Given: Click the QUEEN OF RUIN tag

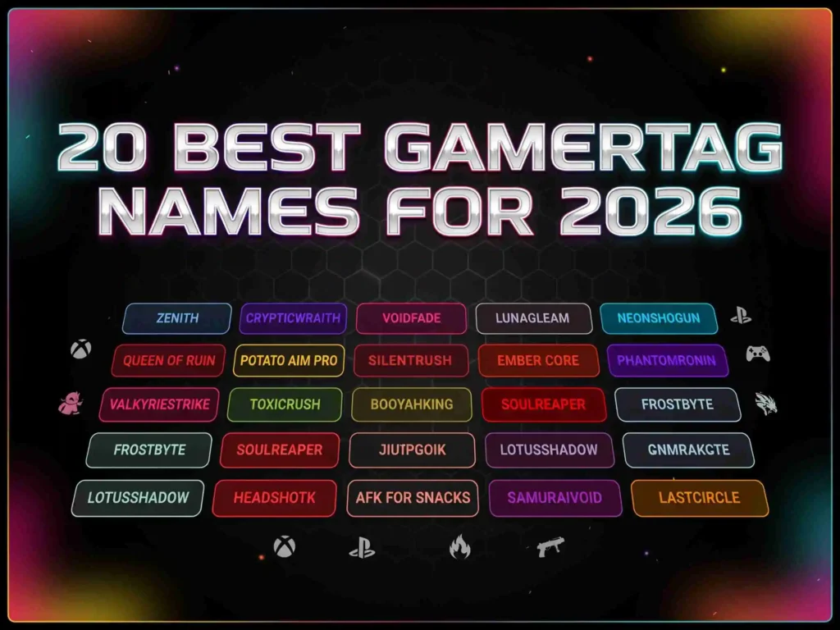Looking at the screenshot, I should (169, 361).
